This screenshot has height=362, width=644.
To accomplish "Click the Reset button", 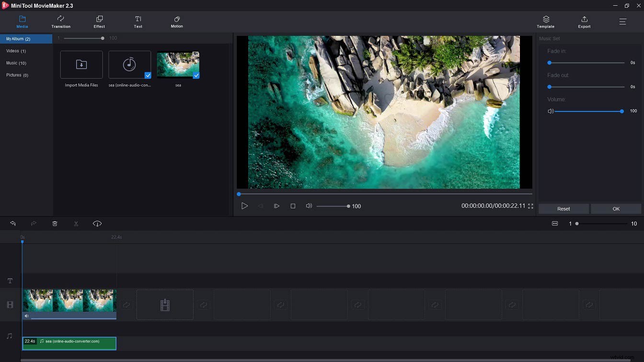I will click(x=563, y=208).
